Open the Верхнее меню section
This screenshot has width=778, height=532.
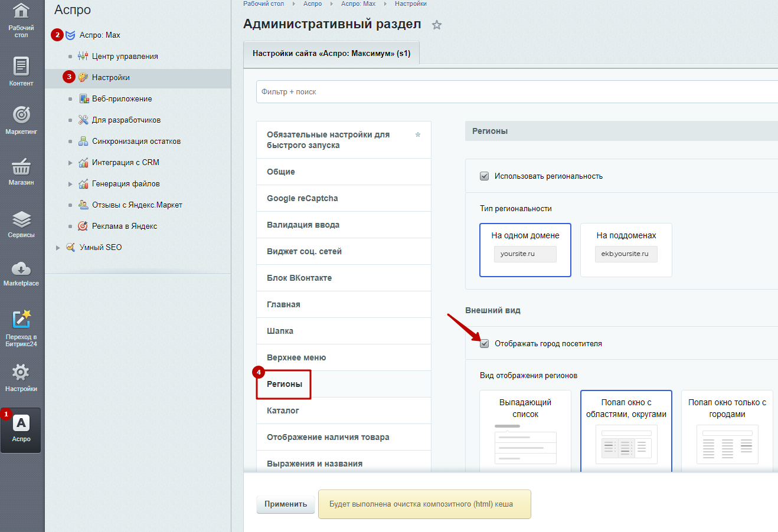click(344, 357)
